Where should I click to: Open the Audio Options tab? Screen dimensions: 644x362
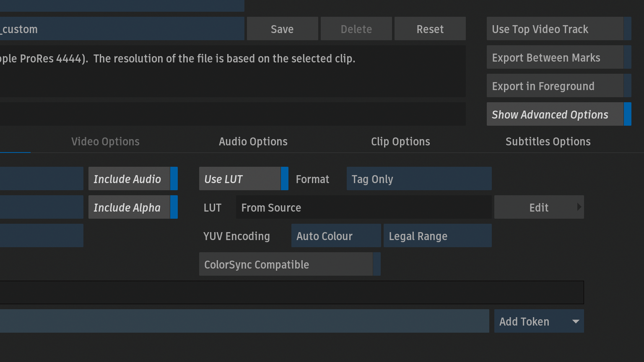click(x=253, y=142)
